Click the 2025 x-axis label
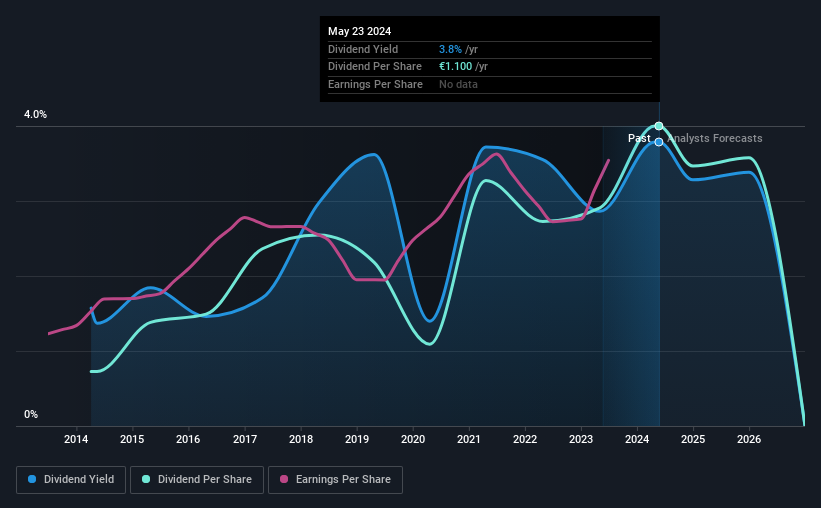Viewport: 821px width, 508px height. [x=693, y=439]
